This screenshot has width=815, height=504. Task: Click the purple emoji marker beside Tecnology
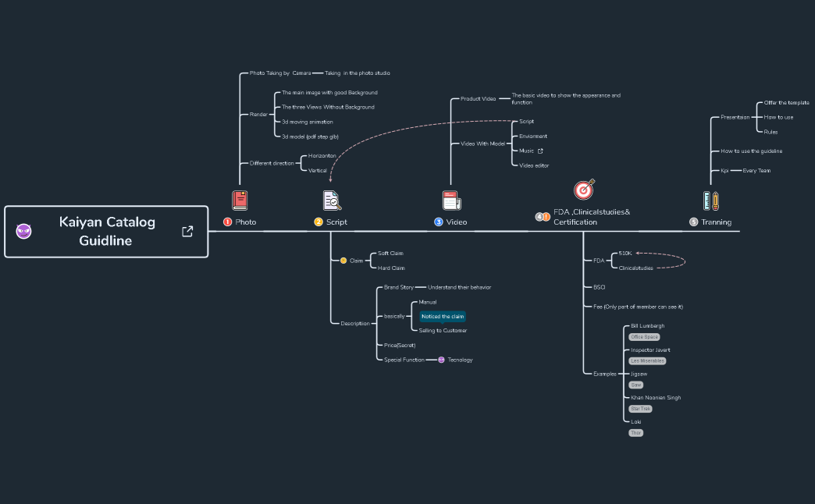point(441,360)
